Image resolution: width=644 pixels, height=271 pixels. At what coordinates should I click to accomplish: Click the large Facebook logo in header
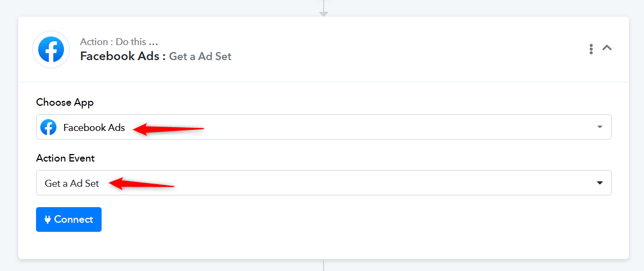(x=51, y=49)
